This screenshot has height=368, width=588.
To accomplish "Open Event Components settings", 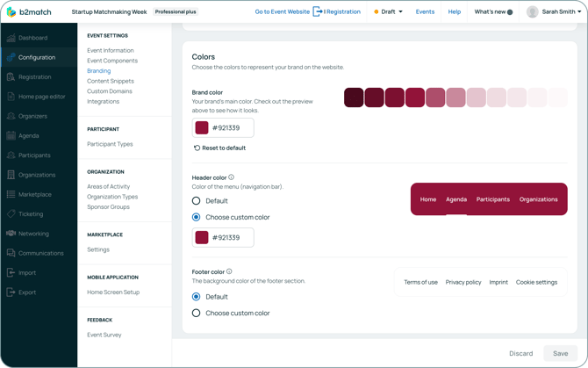I will [x=112, y=61].
